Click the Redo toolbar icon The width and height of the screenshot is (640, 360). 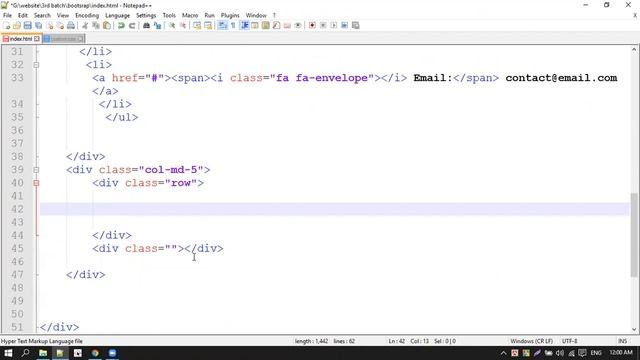pos(132,25)
